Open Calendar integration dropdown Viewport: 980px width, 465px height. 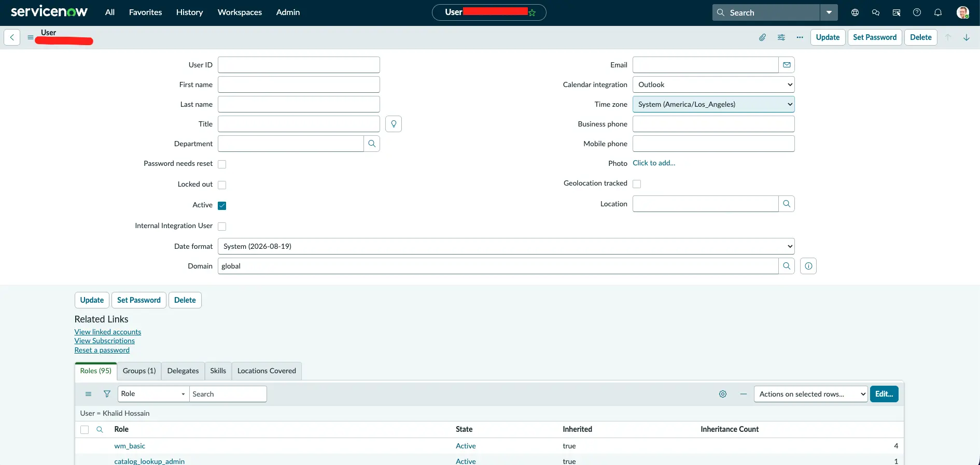click(x=713, y=84)
